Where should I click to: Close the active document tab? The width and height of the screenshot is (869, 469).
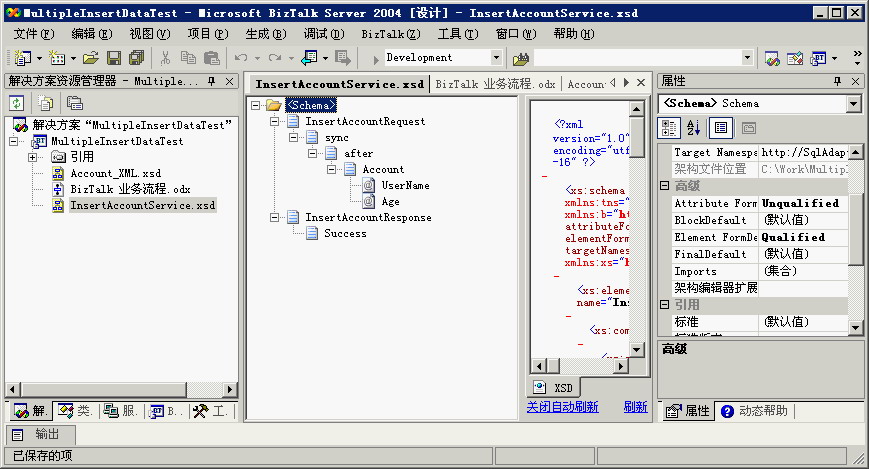641,83
